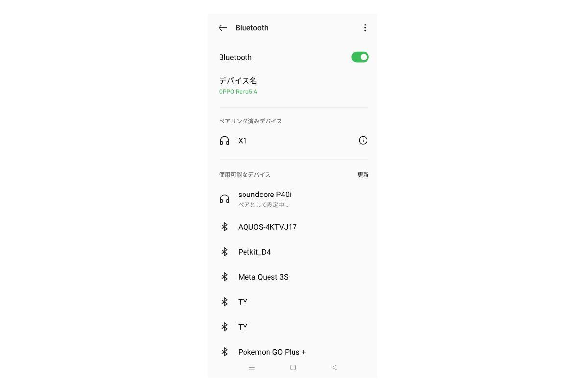This screenshot has height=392, width=588.
Task: Tap headphones icon next to soundcore P40i
Action: (x=224, y=199)
